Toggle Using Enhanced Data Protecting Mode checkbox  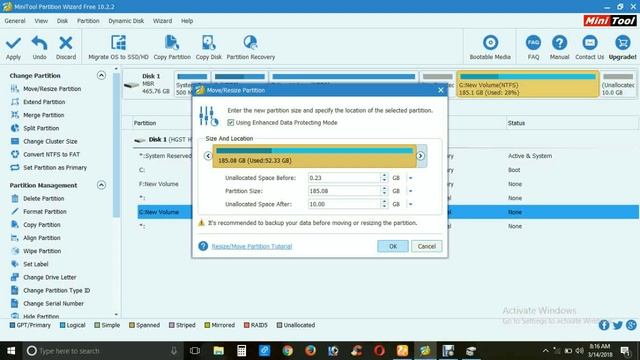click(x=231, y=122)
